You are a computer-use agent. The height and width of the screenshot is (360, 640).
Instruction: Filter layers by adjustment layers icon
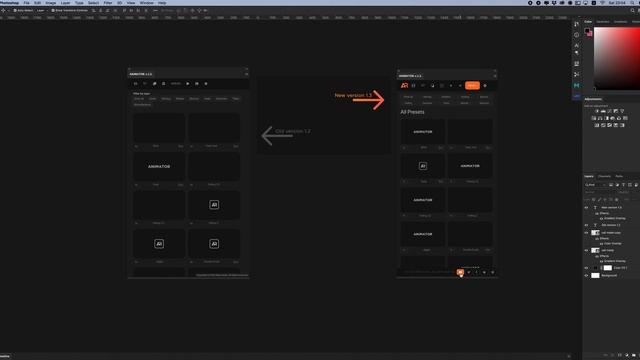point(617,185)
